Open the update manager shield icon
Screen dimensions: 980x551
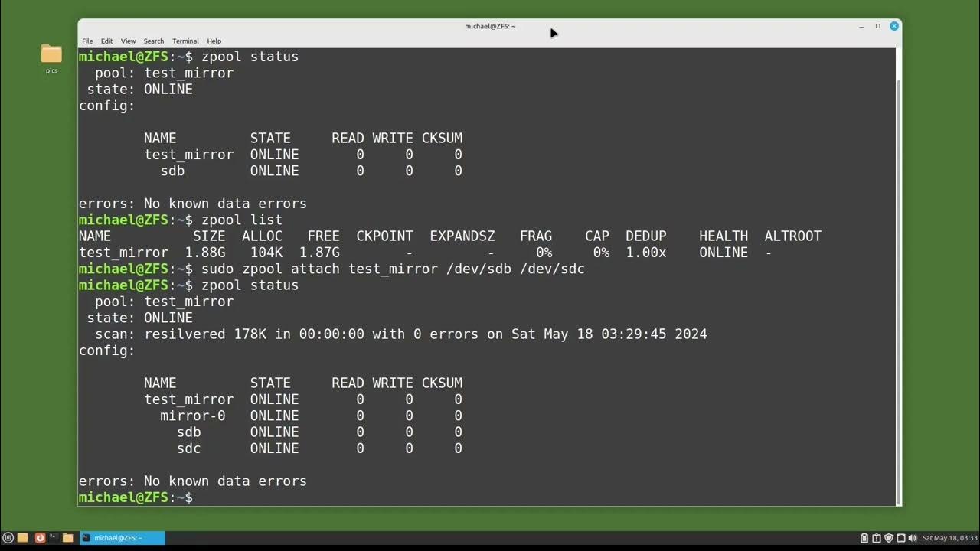(x=889, y=538)
